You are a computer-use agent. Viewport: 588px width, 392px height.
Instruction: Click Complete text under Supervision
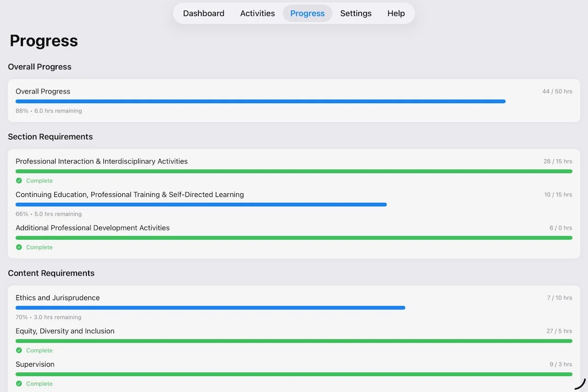[x=39, y=384]
